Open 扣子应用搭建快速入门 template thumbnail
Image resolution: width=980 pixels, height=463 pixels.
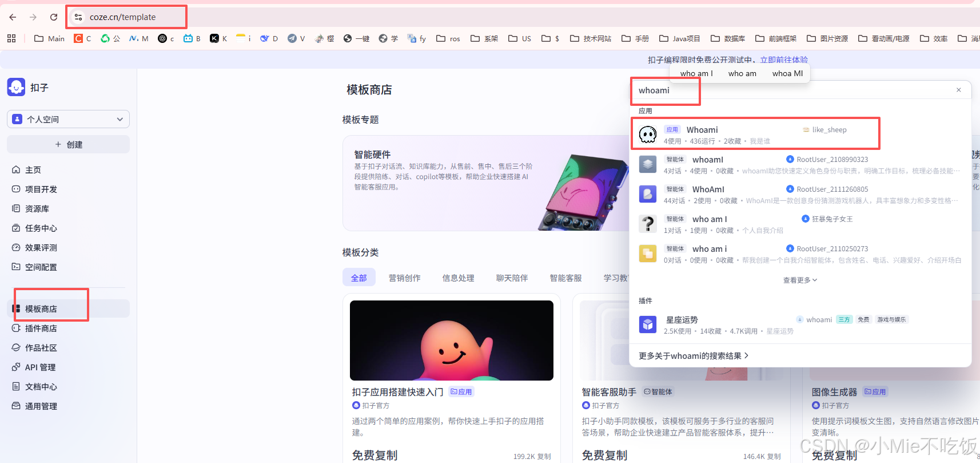coord(452,341)
